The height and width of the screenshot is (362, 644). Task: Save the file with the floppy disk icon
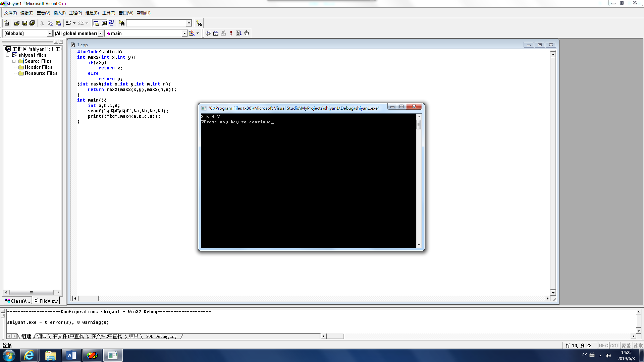[24, 23]
